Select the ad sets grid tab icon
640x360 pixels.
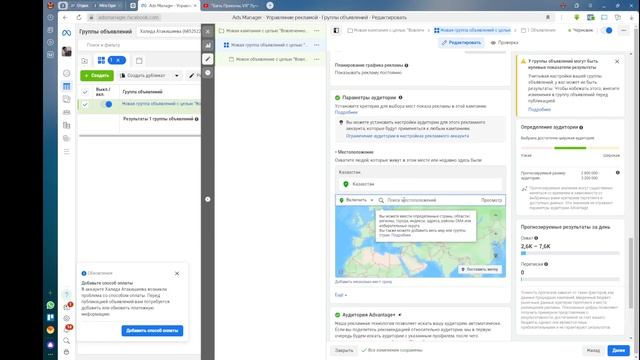coord(101,60)
